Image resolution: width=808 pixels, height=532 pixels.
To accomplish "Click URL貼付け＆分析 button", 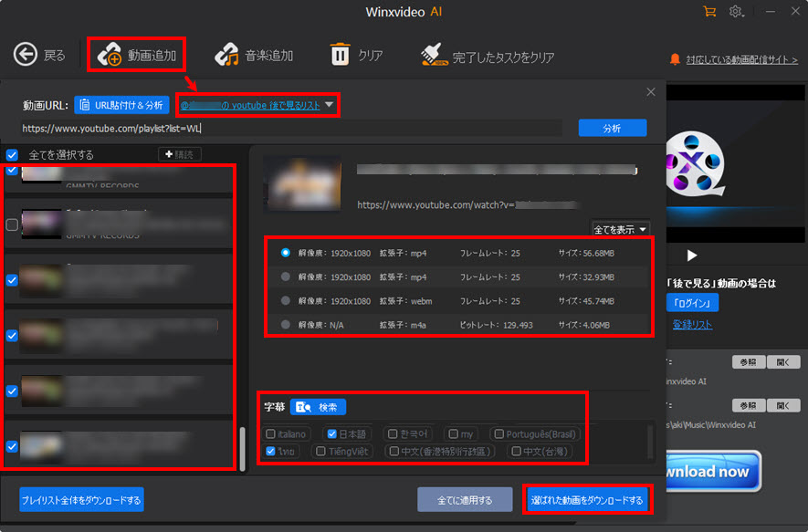I will click(x=121, y=105).
